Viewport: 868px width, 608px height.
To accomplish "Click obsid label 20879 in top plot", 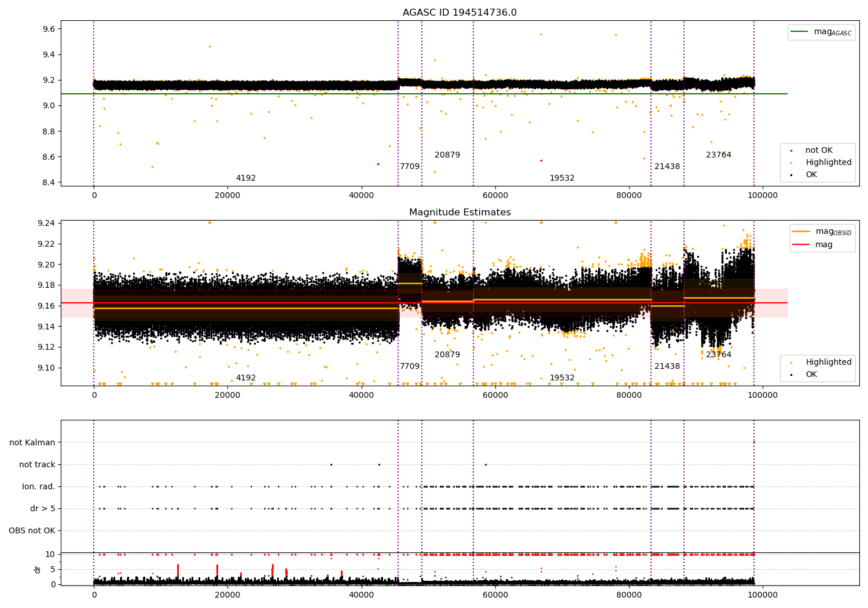I will 447,155.
